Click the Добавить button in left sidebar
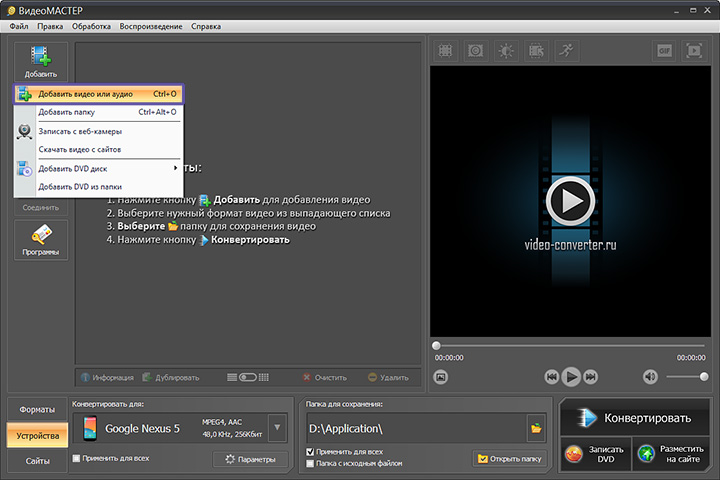This screenshot has height=480, width=720. [41, 62]
